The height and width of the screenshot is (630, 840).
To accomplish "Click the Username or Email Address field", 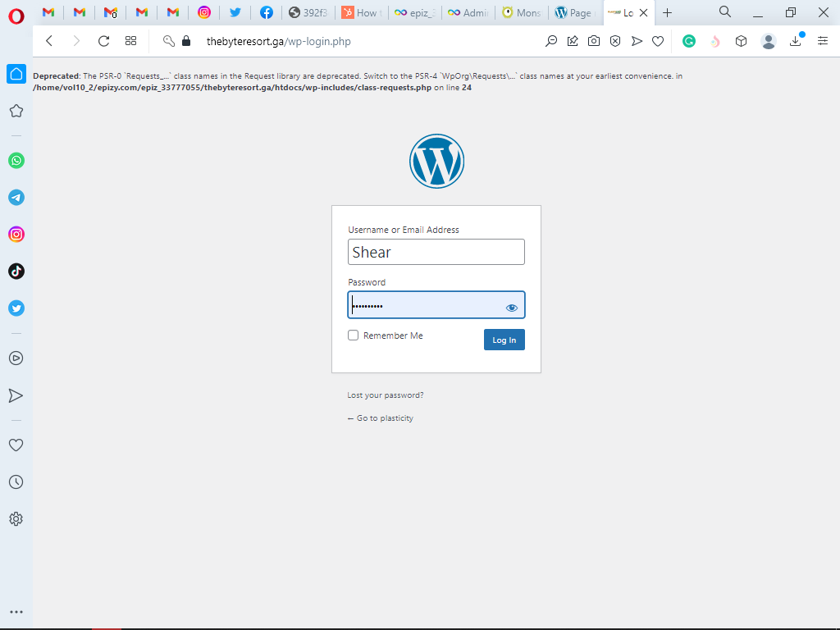I will [436, 252].
